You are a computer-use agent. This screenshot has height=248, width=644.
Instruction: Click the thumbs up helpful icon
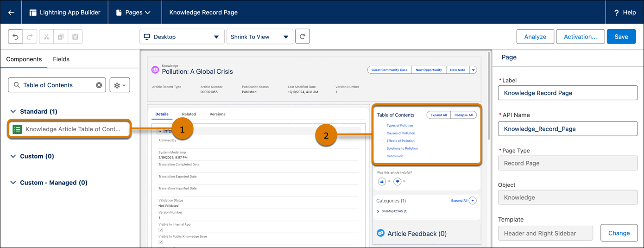pyautogui.click(x=382, y=181)
